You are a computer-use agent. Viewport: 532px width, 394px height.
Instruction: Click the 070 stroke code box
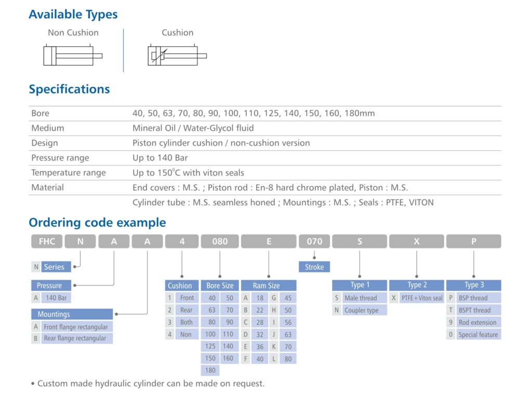pos(314,241)
